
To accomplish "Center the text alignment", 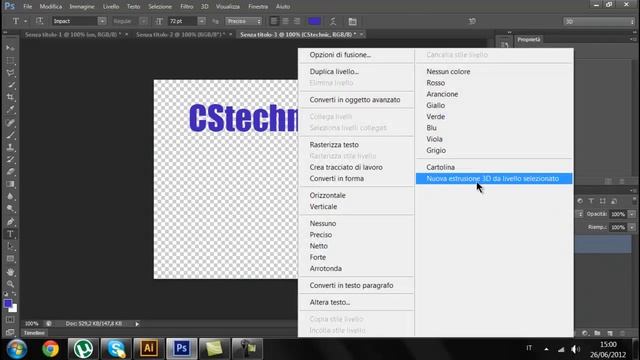I will (286, 21).
